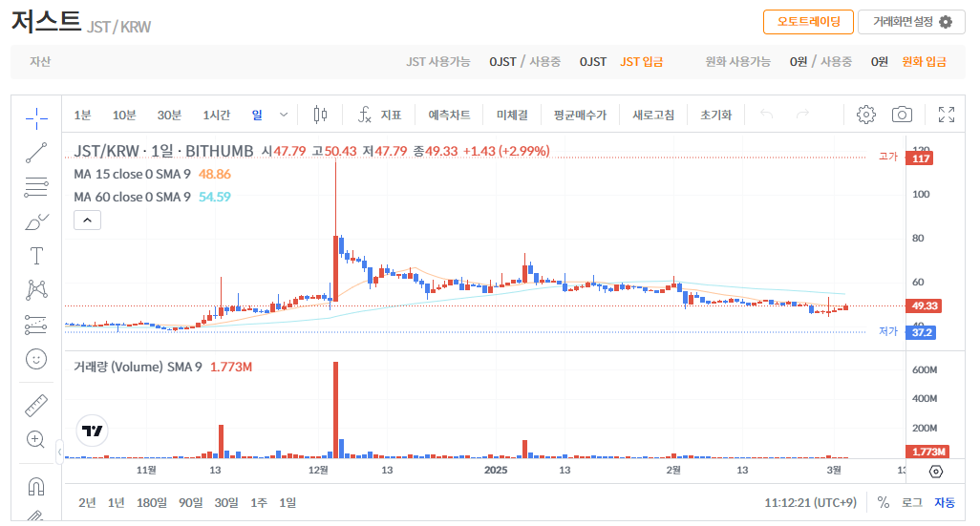Click the TradingView logo
Viewport: 980px width, 526px height.
pyautogui.click(x=93, y=431)
